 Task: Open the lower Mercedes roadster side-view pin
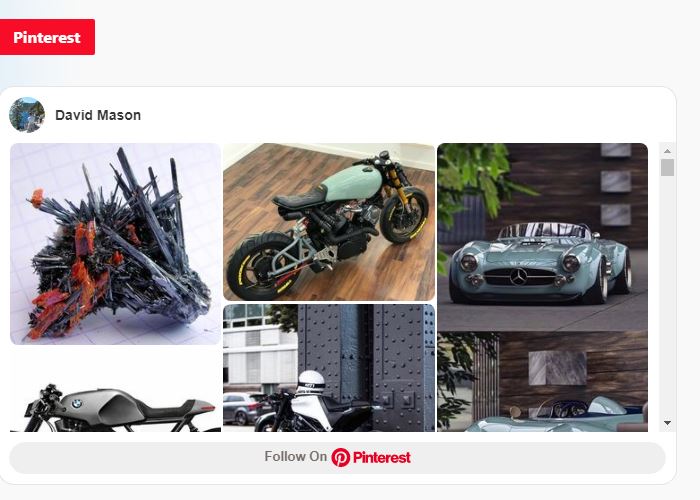(x=542, y=382)
